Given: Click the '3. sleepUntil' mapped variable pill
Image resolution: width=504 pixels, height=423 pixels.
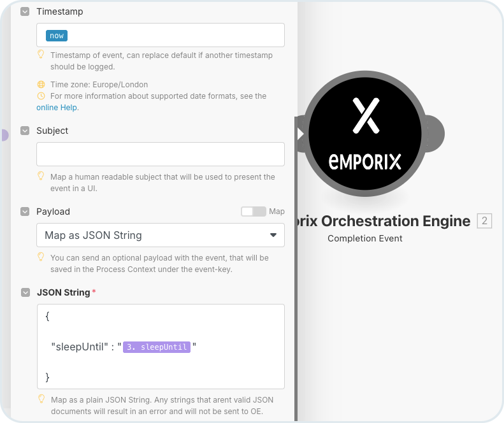Looking at the screenshot, I should pyautogui.click(x=157, y=347).
